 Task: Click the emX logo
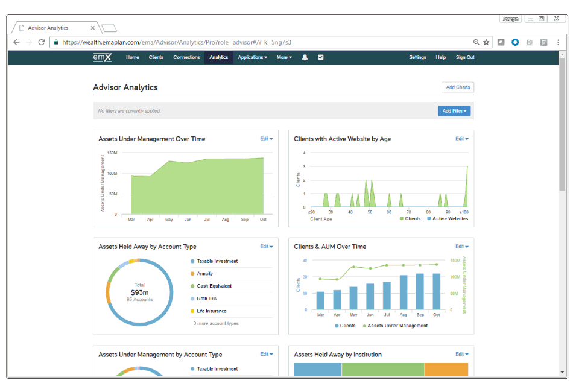[x=103, y=57]
